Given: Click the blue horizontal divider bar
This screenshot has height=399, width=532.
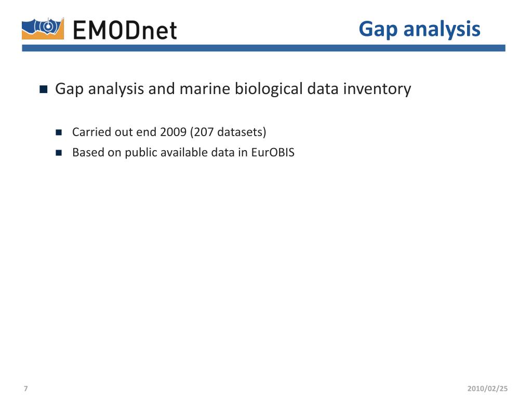Looking at the screenshot, I should 263,48.
